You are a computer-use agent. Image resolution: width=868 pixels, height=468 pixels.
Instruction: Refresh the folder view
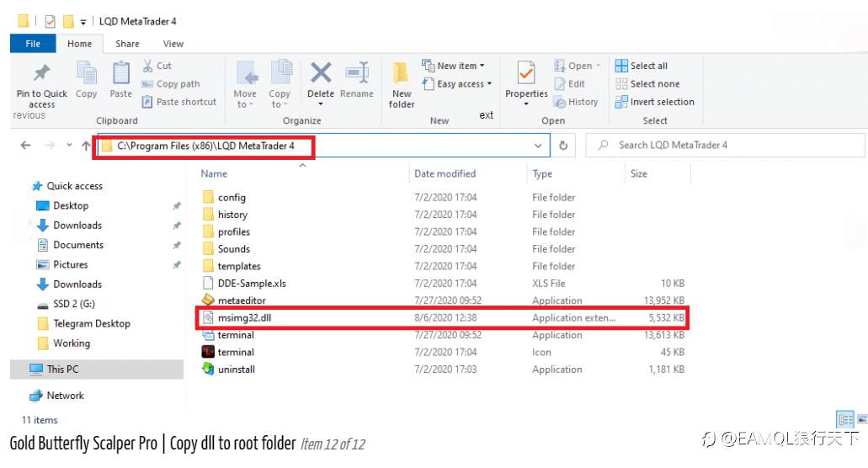coord(563,146)
